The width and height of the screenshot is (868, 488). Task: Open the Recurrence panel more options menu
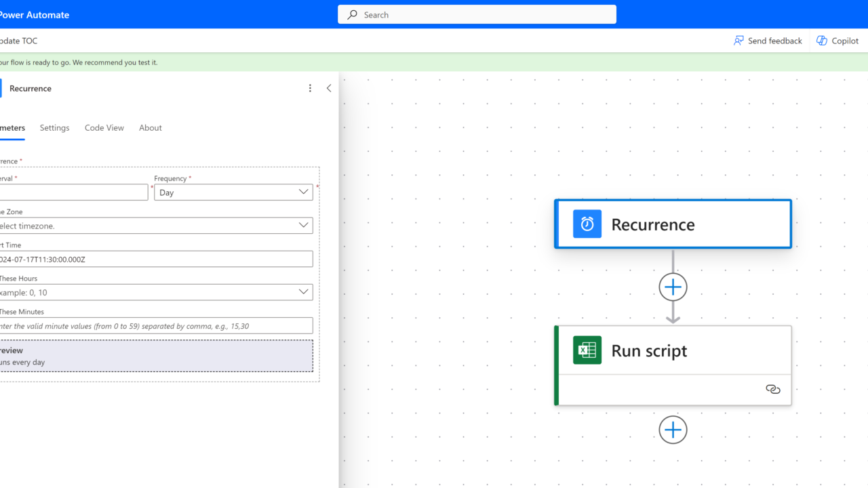(310, 88)
